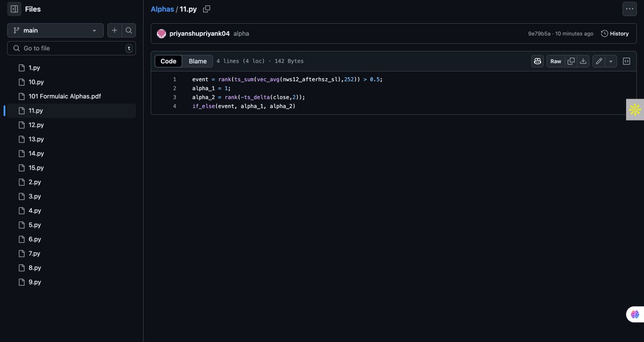Open more edit options dropdown
This screenshot has height=342, width=644.
(611, 61)
